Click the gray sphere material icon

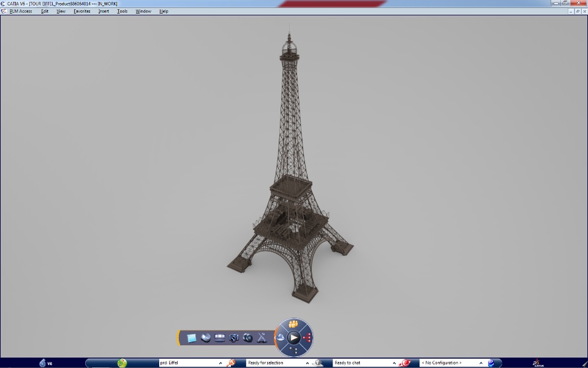click(206, 337)
